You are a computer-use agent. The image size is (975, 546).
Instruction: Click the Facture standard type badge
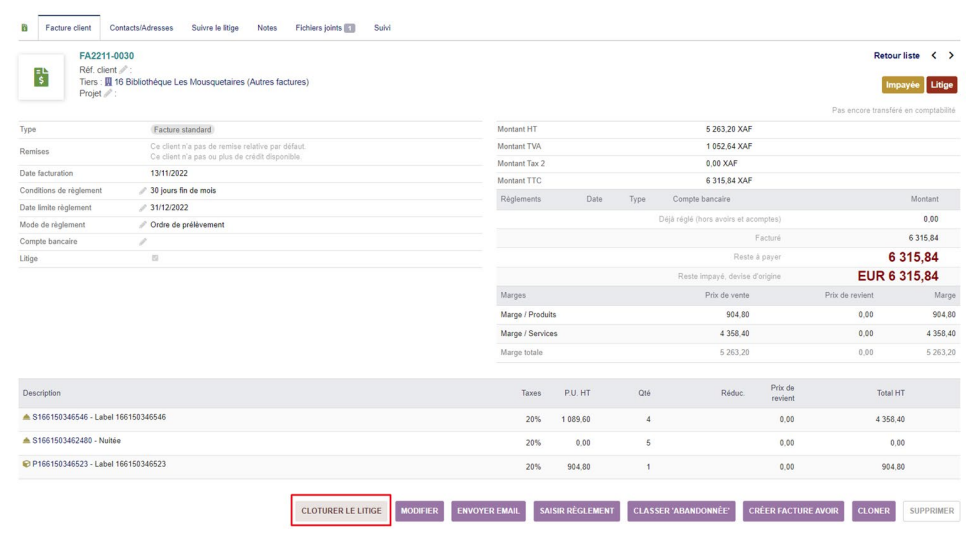point(182,129)
